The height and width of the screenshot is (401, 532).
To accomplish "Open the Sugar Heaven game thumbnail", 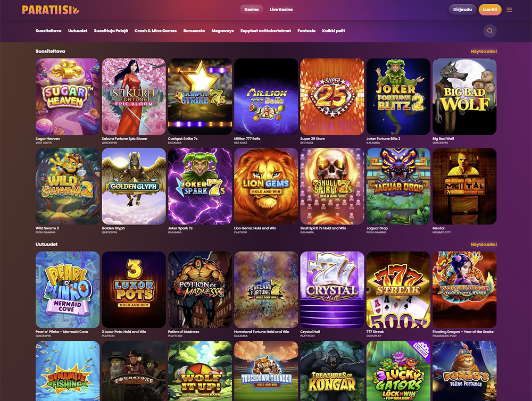I will click(68, 97).
